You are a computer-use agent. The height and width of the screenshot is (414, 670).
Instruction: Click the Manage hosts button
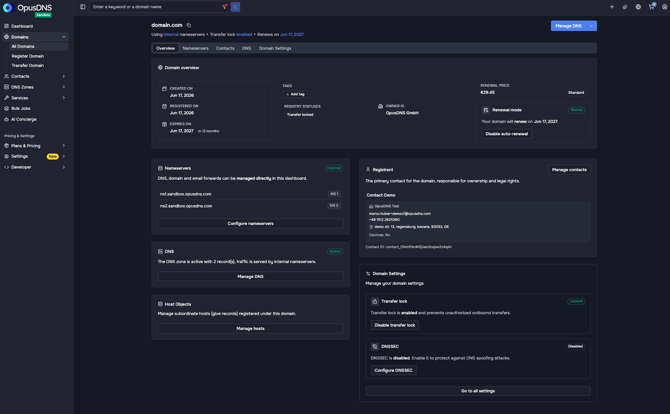click(x=250, y=329)
